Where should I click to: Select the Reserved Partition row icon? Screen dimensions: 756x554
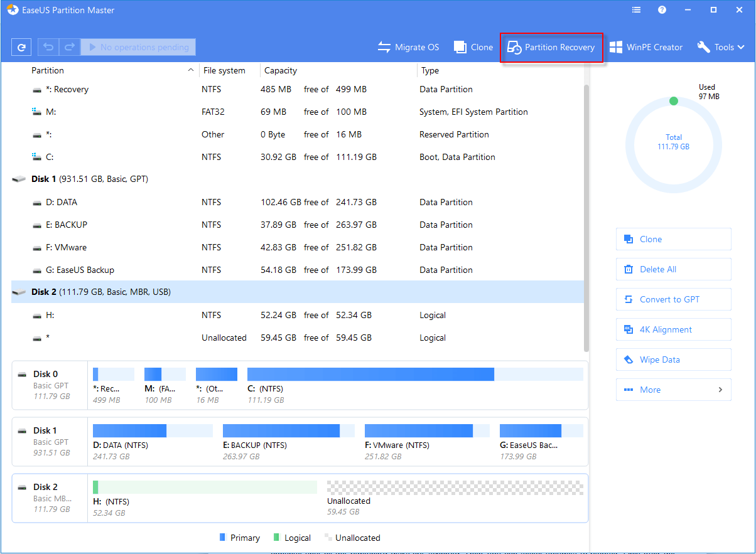(37, 134)
